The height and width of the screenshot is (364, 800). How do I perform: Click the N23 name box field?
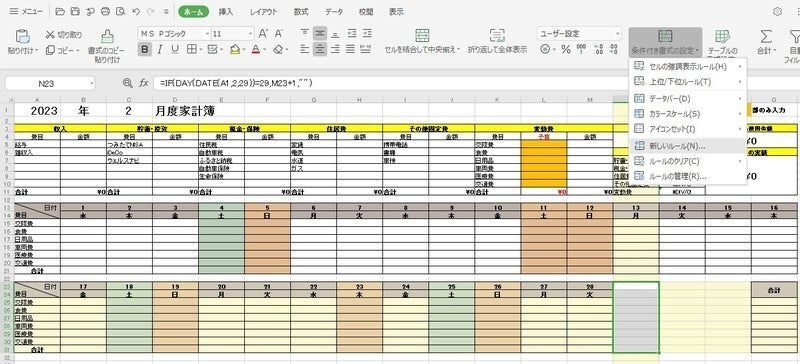(50, 83)
